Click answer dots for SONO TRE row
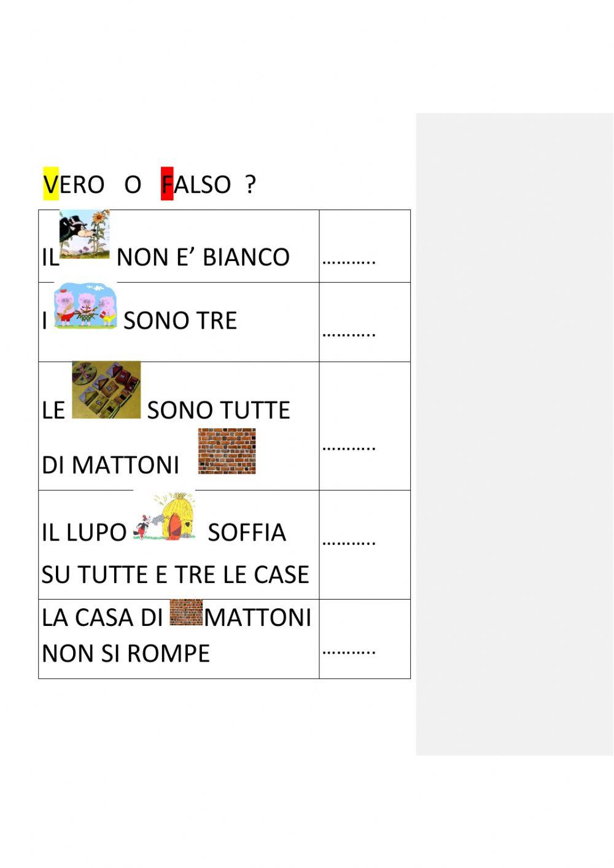614x868 pixels. click(349, 335)
